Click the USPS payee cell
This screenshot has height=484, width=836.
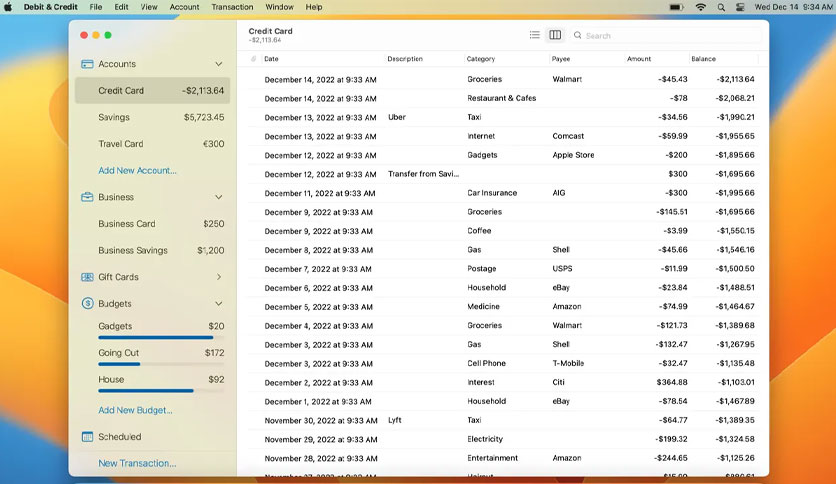coord(562,269)
